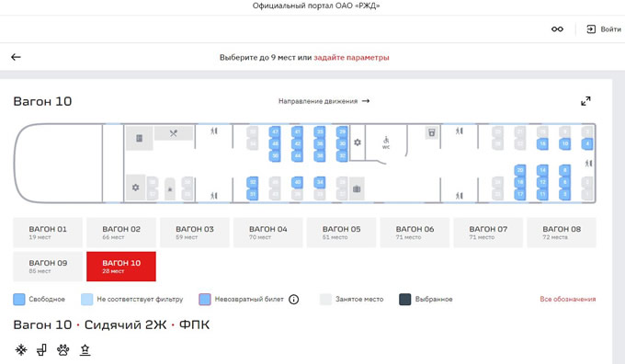Select free seat 12
Screen dimensions: 625x364
(x=542, y=182)
